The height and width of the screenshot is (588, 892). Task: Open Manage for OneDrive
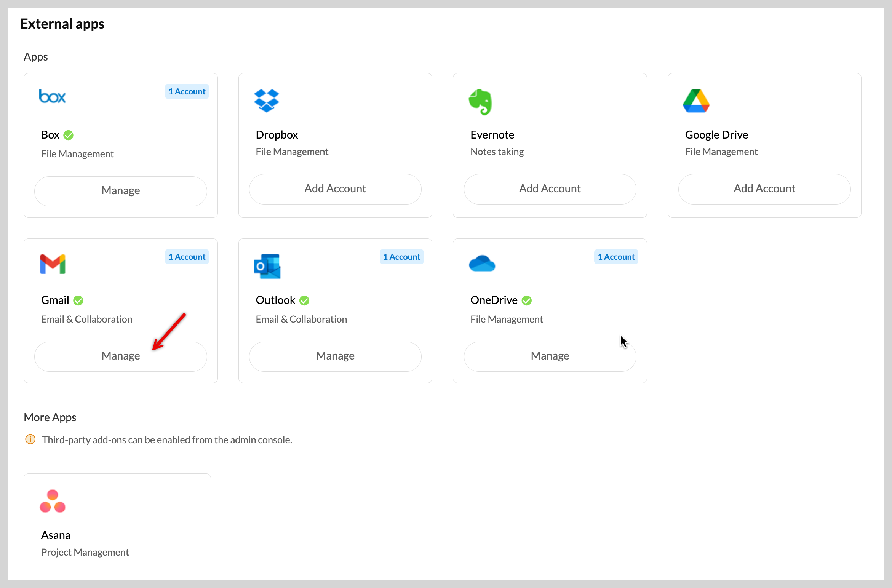550,356
